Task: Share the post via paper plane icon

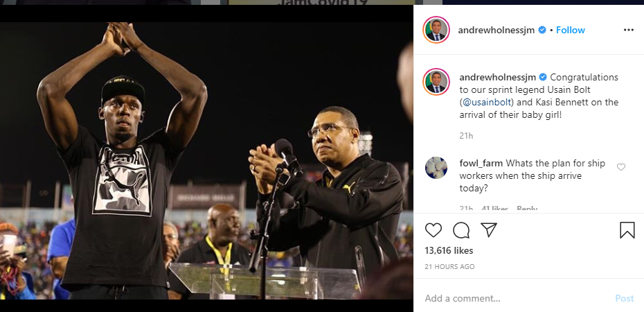Action: pos(488,230)
